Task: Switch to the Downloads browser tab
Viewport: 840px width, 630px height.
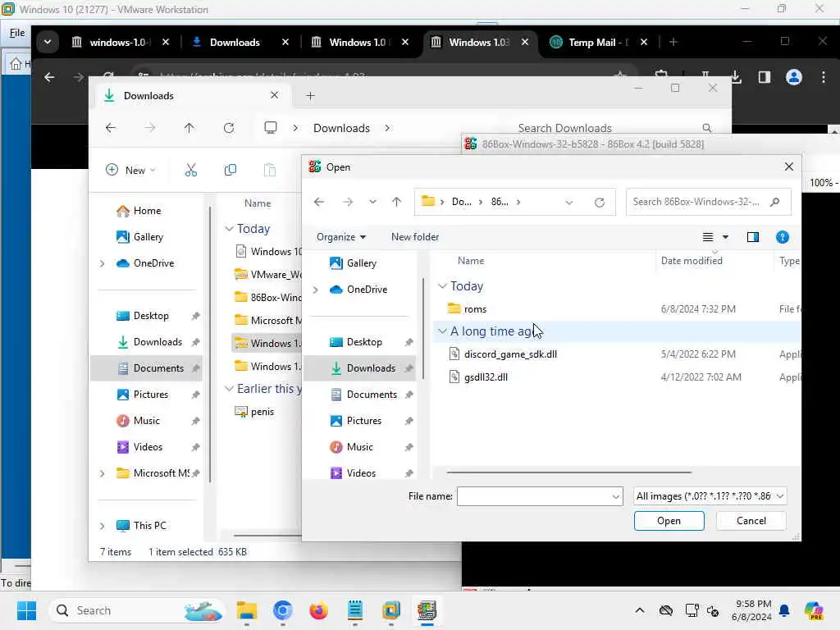Action: click(235, 42)
